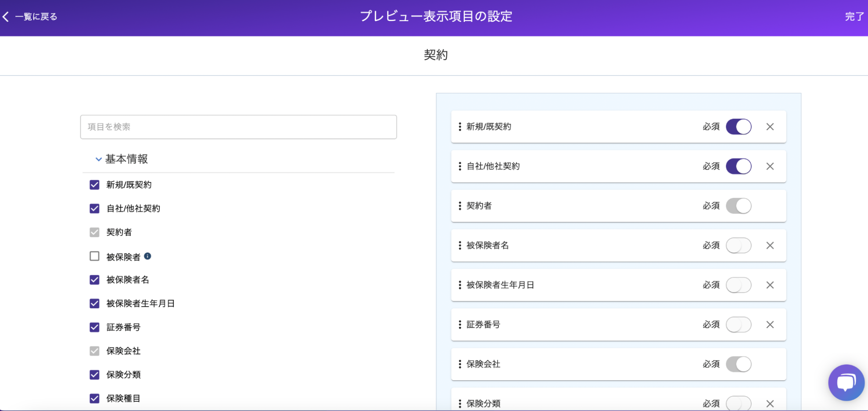Remove 被保険者生年月日 from selected items
Screen dimensions: 868x411
(x=770, y=285)
